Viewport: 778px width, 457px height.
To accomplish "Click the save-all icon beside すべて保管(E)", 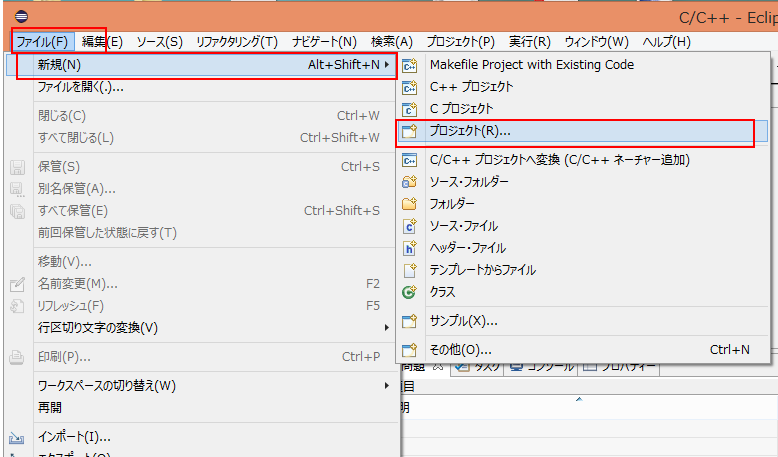I will coord(17,211).
